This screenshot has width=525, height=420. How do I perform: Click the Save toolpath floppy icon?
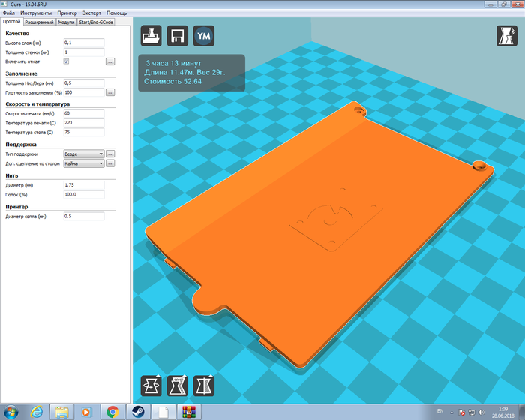[177, 36]
